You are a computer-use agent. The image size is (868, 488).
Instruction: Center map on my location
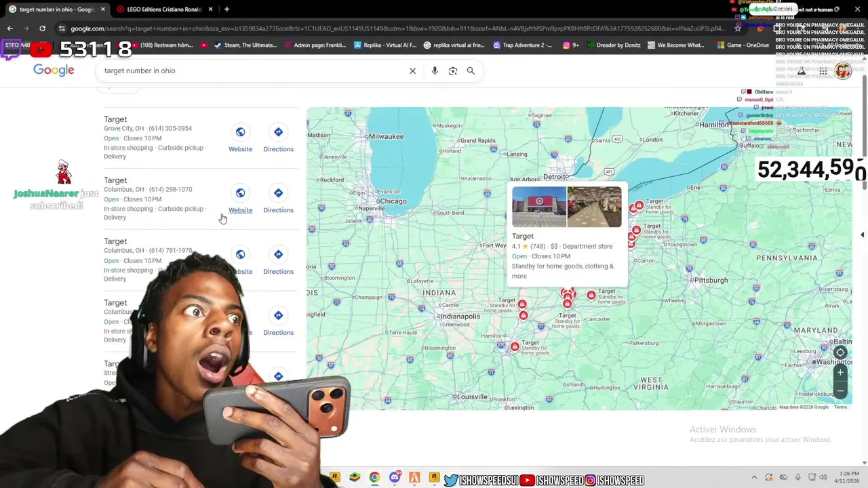coord(840,352)
